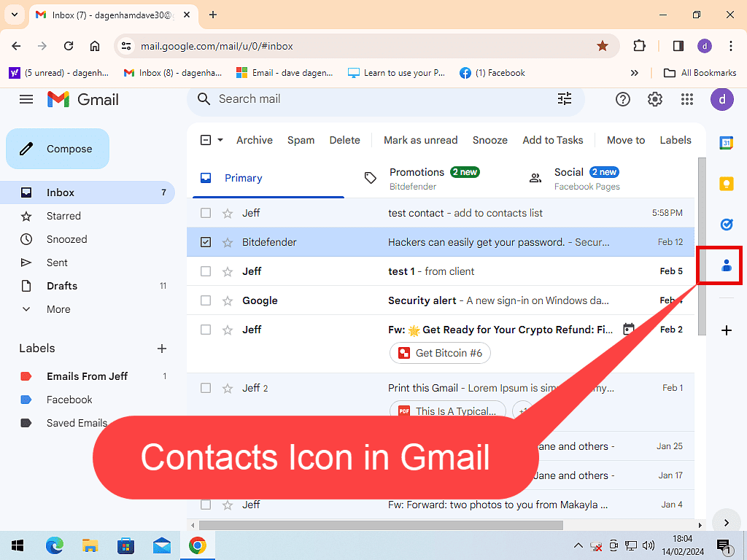Open the Contacts icon in side panel
Viewport: 747px width, 560px height.
726,266
